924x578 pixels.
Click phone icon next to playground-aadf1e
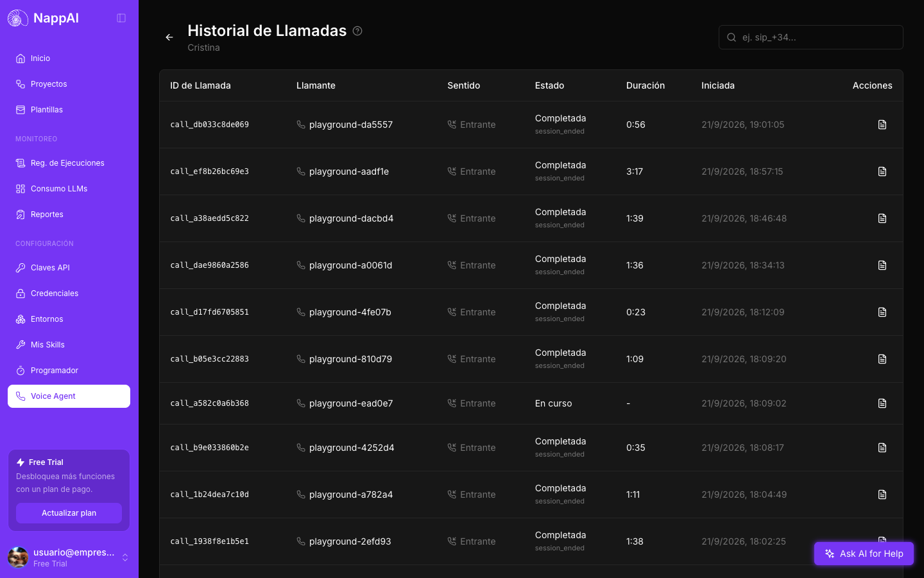[x=301, y=171]
